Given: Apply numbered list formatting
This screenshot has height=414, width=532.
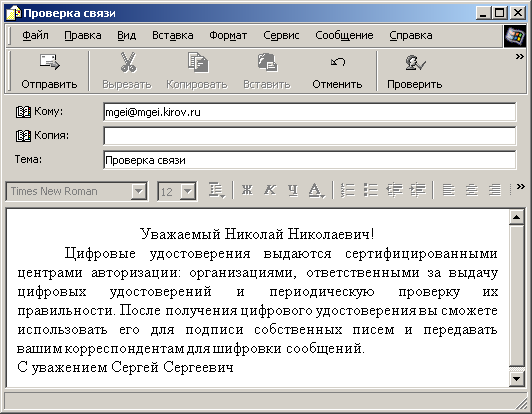Looking at the screenshot, I should pos(348,190).
